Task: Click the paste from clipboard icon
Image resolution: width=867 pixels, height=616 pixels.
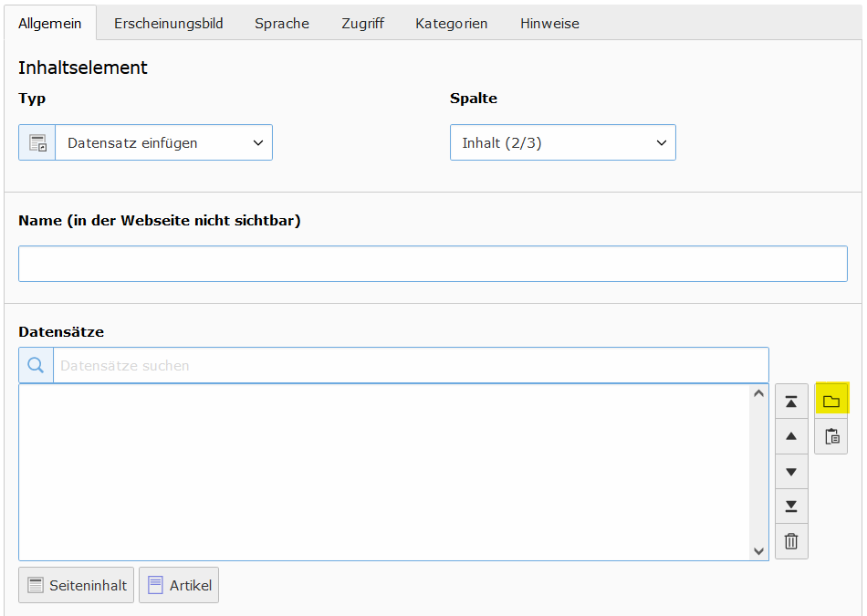Action: (831, 436)
